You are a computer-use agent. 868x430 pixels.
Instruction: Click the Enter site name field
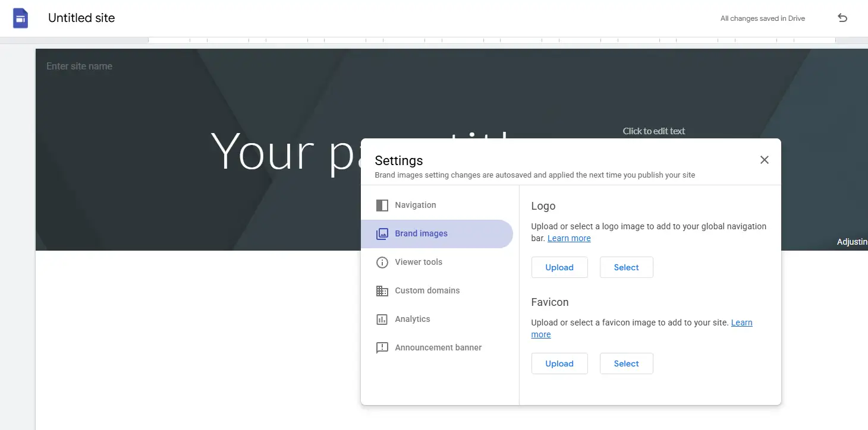coord(80,67)
